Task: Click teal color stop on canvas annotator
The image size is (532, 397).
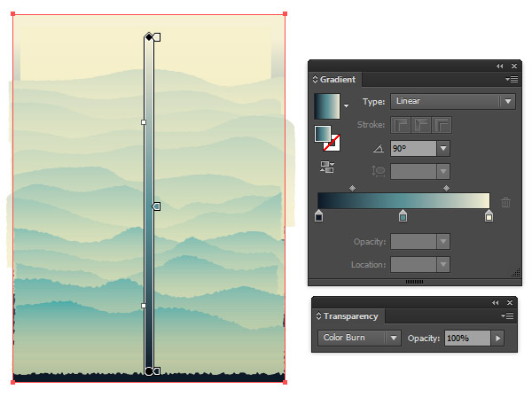Action: (156, 206)
